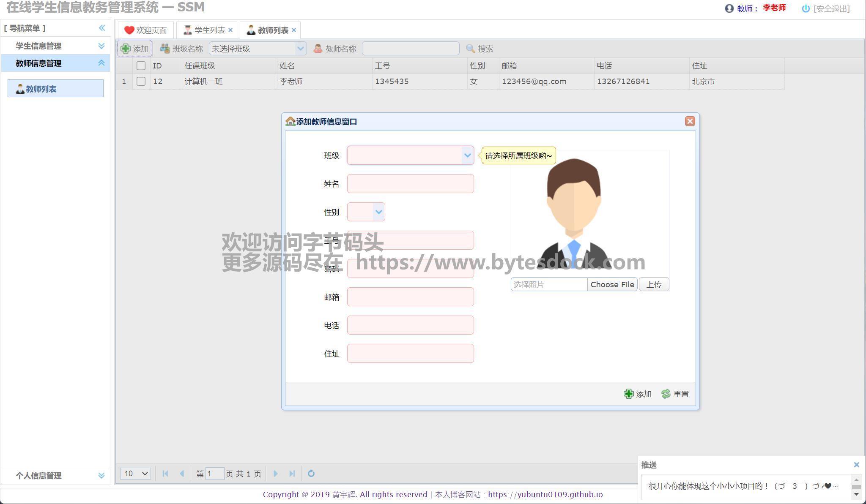Check the select-all checkbox in the table header
The width and height of the screenshot is (866, 504).
pyautogui.click(x=141, y=65)
